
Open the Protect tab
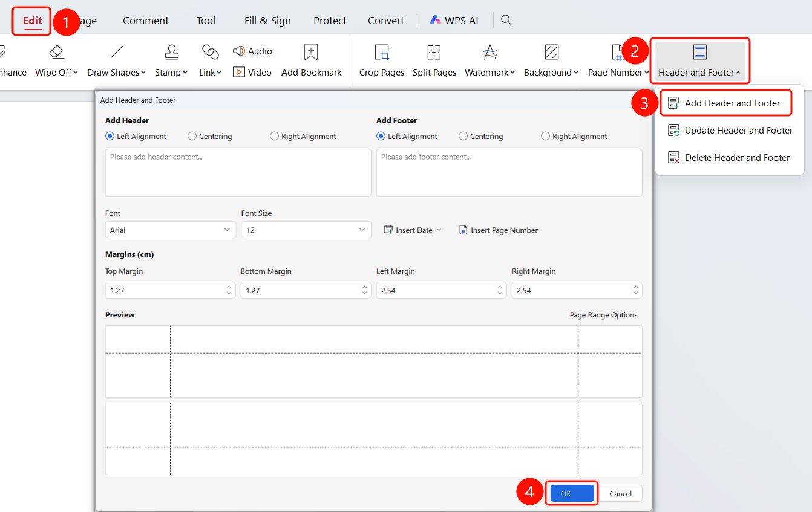coord(330,21)
